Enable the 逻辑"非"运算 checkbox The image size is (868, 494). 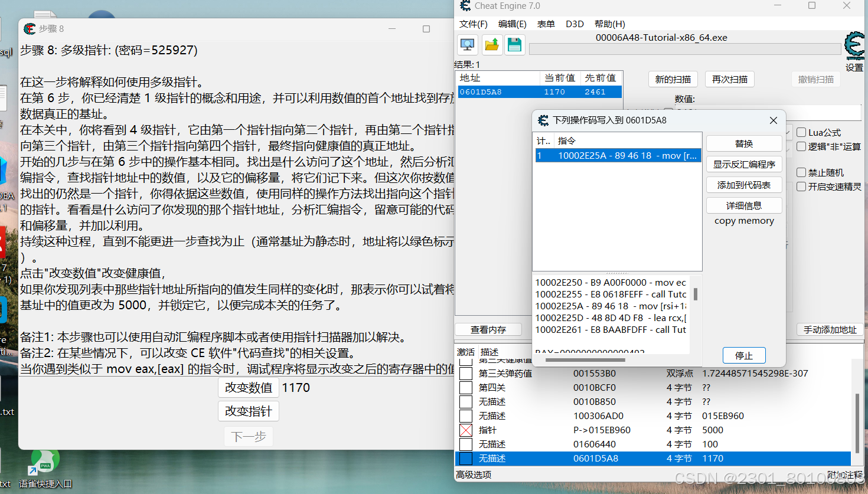coord(801,146)
